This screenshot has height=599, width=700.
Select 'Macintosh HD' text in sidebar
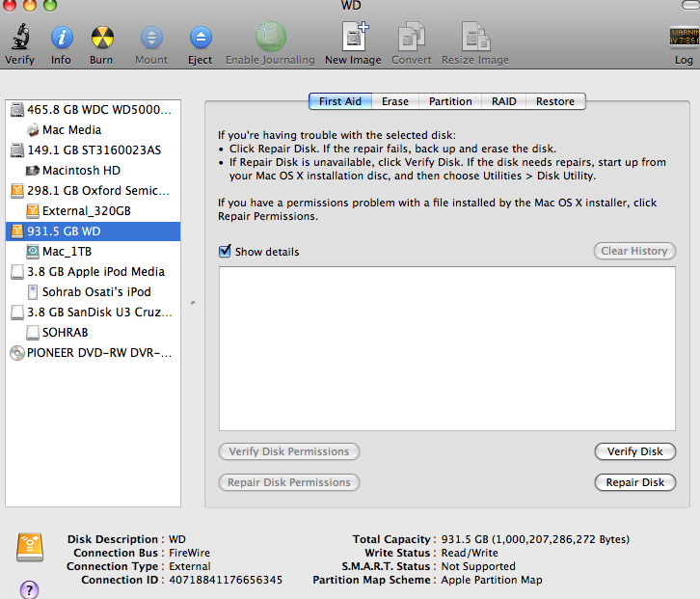point(81,171)
